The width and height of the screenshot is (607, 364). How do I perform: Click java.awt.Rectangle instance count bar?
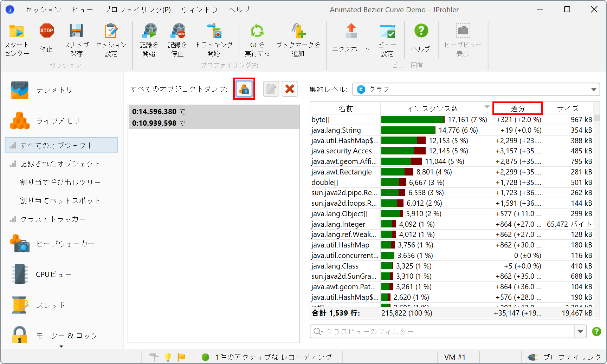(397, 172)
